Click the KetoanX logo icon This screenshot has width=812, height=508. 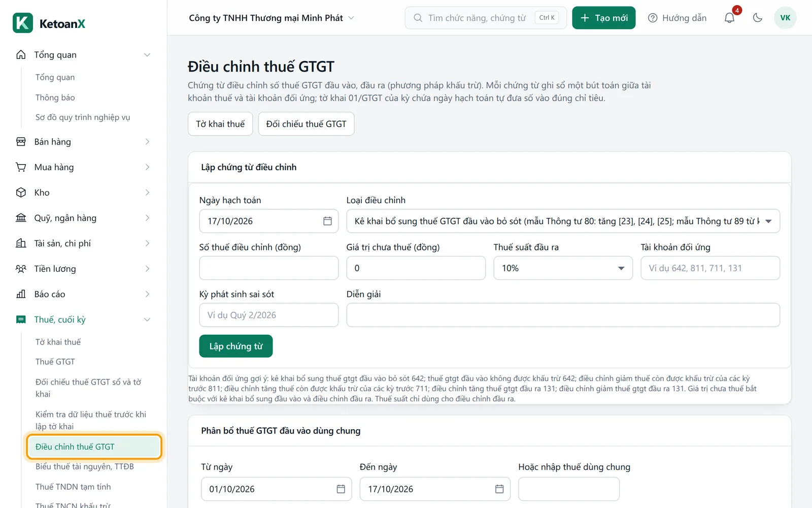point(23,23)
